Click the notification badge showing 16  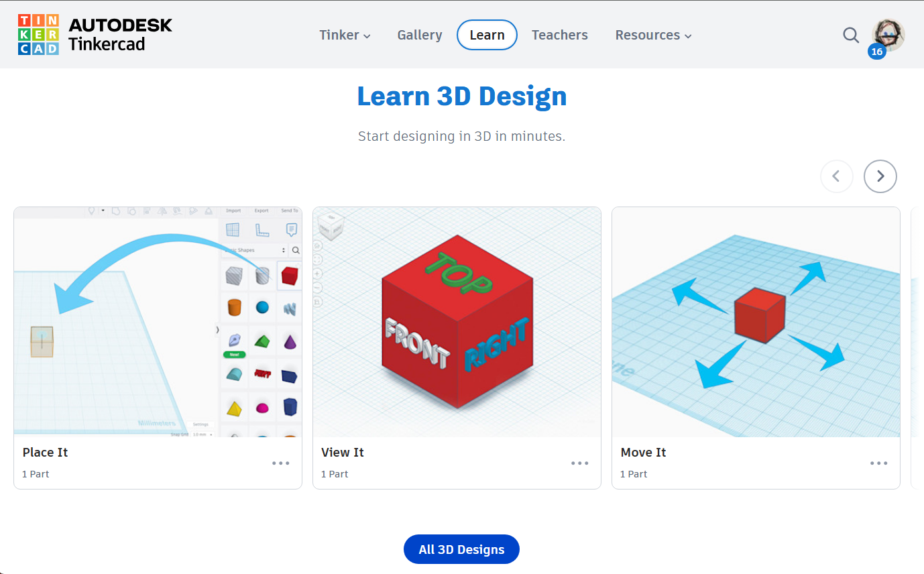point(877,52)
